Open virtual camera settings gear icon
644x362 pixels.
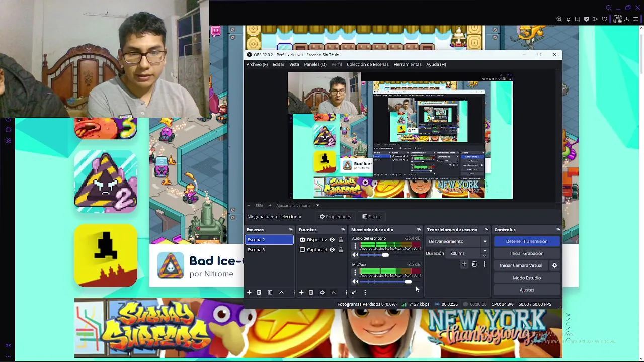[x=554, y=265]
